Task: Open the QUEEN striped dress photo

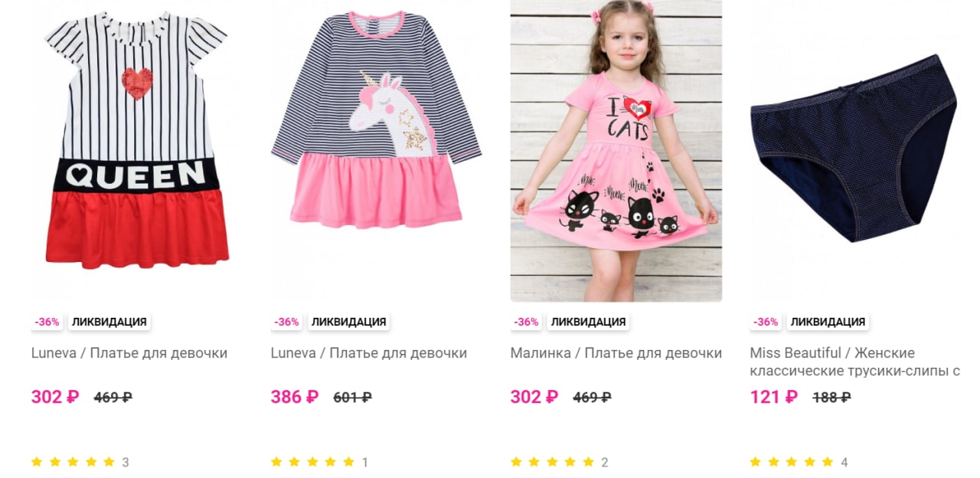Action: coord(137,151)
